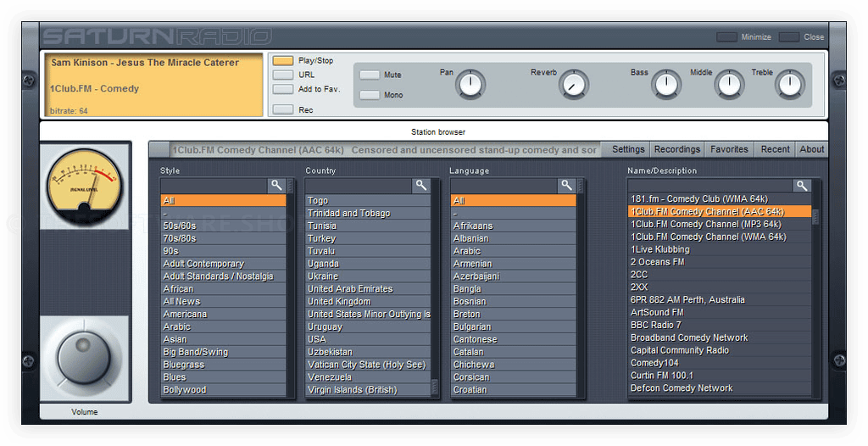Select 'United Kingdom' country
868x446 pixels.
[x=369, y=301]
